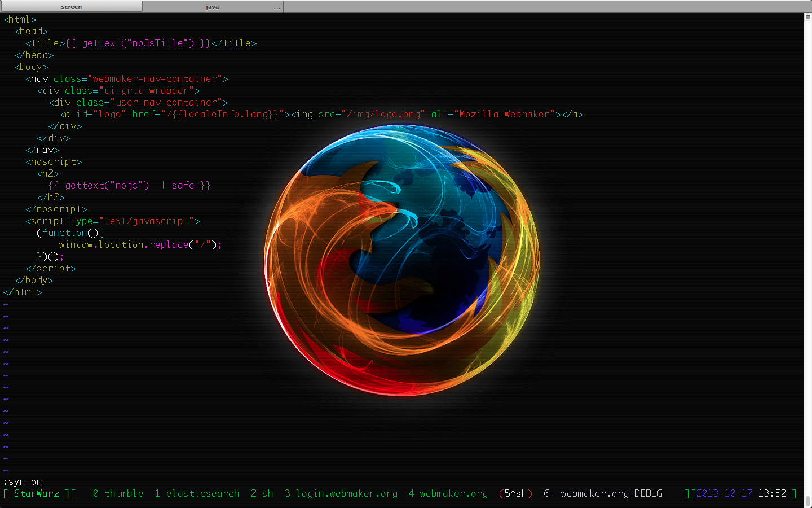
Task: Select the active "5*sh" tmux window
Action: coord(515,493)
